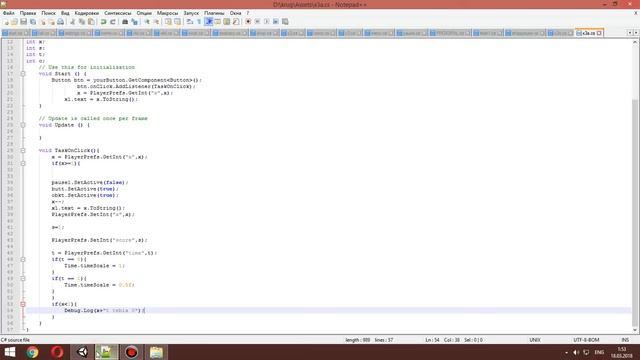
Task: Switch to Unity in the taskbar
Action: click(82, 352)
